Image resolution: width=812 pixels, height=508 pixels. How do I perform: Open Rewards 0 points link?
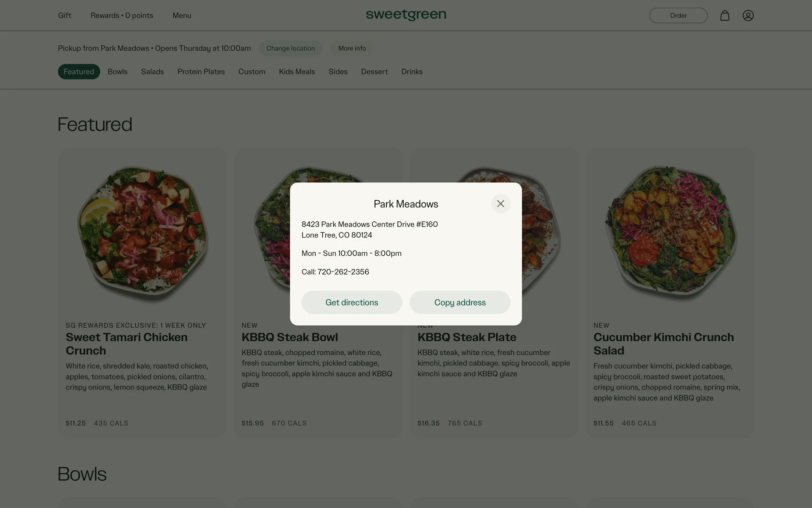[122, 16]
